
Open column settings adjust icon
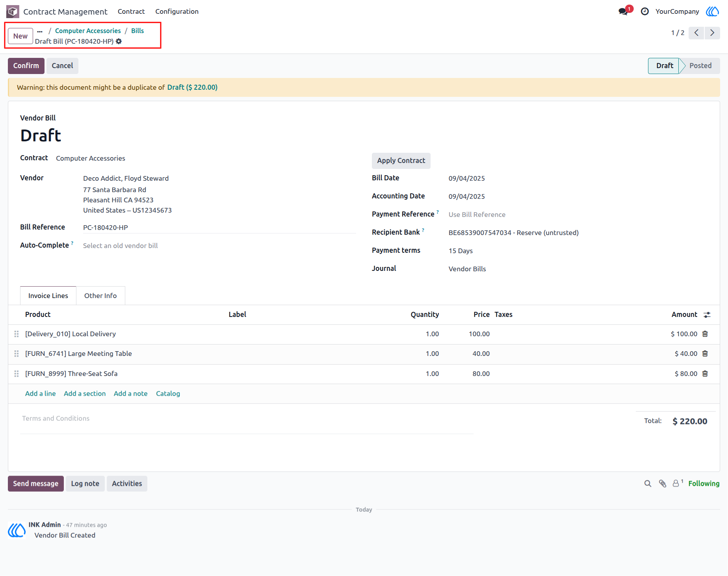[707, 315]
